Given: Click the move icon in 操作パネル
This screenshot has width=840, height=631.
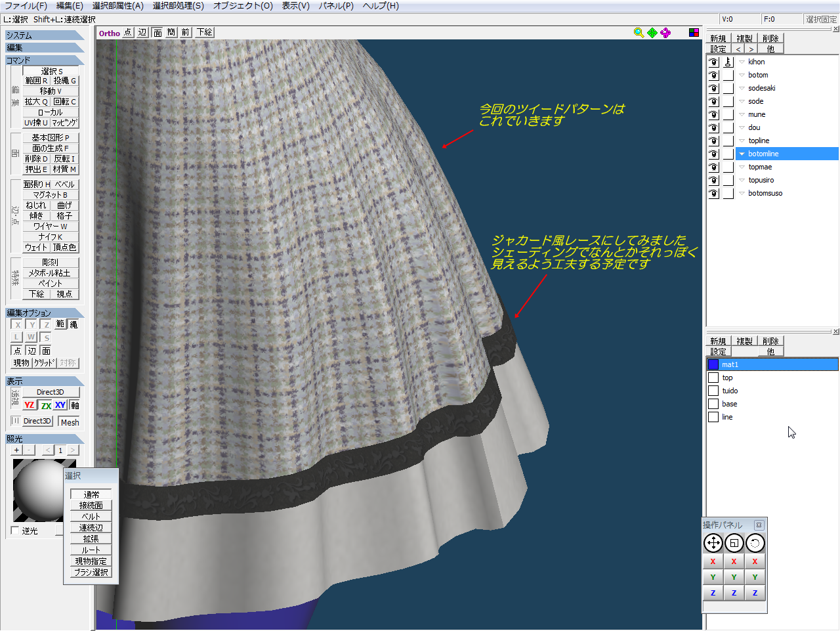Looking at the screenshot, I should (x=713, y=543).
